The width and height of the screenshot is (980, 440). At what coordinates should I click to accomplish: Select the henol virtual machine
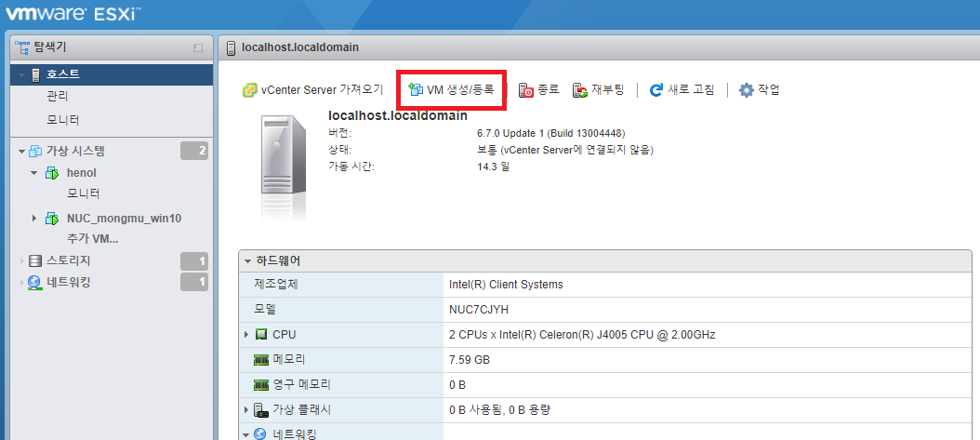pos(81,173)
